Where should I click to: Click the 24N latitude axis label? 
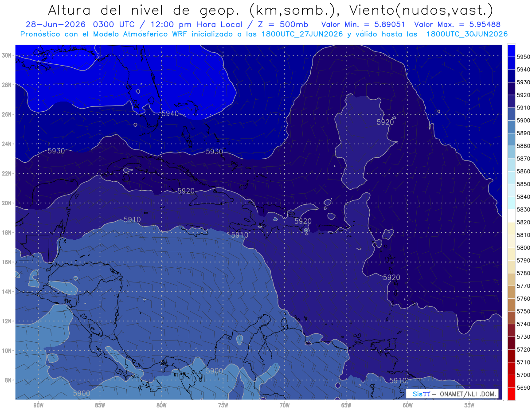point(8,144)
